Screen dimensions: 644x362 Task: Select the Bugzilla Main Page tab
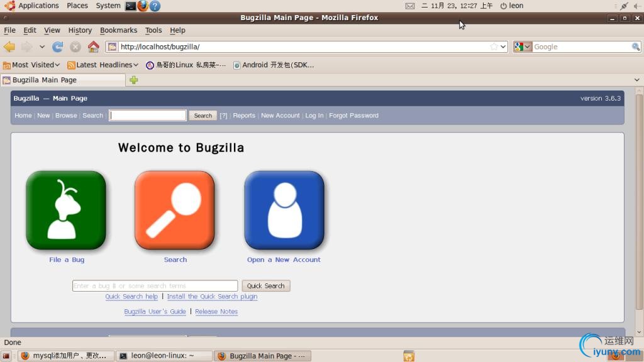[63, 80]
